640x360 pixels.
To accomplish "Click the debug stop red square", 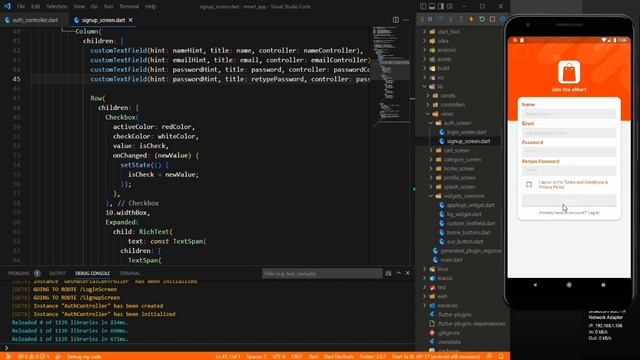I will pos(492,19).
